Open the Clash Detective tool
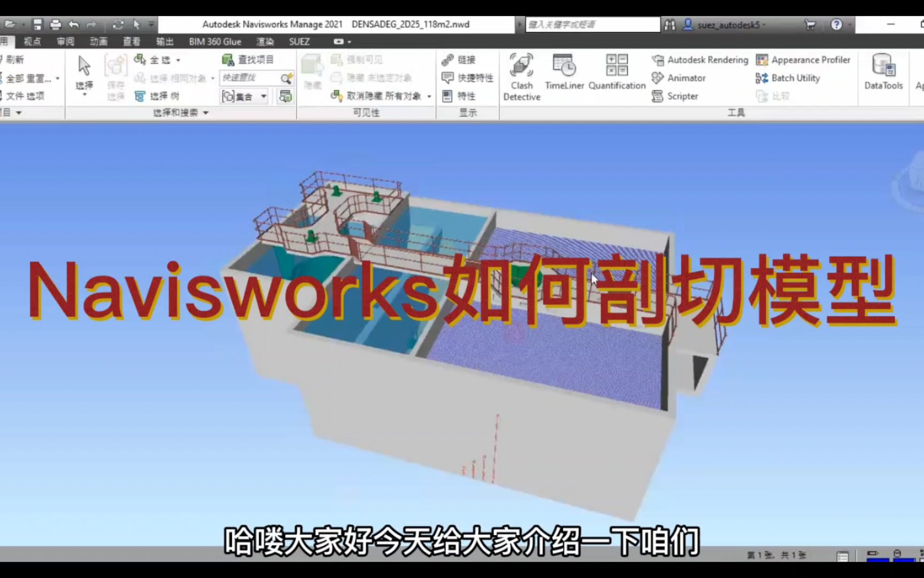 tap(521, 77)
